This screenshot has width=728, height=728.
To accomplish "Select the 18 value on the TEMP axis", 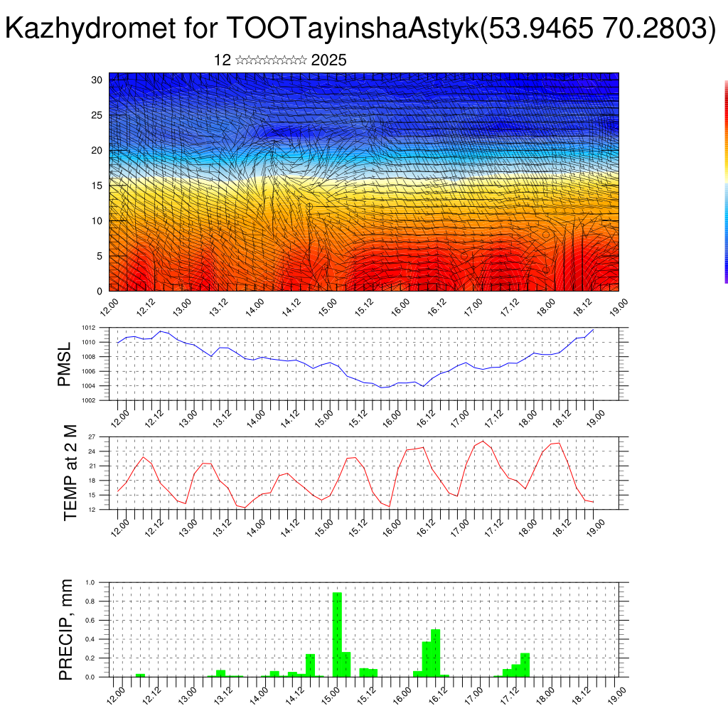I will pyautogui.click(x=92, y=481).
